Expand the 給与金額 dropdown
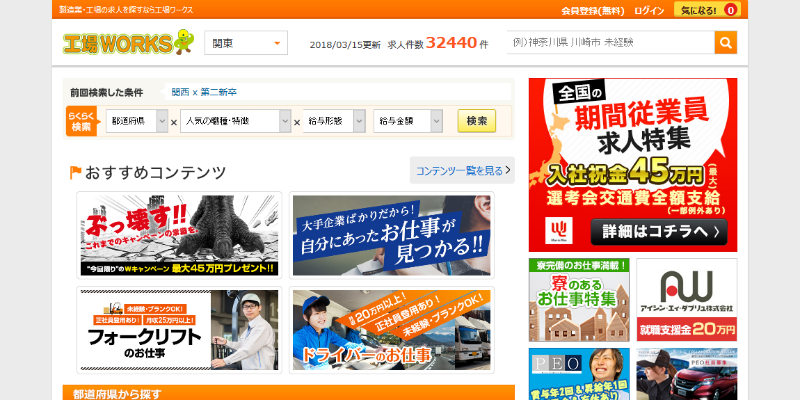The height and width of the screenshot is (400, 800). tap(408, 121)
